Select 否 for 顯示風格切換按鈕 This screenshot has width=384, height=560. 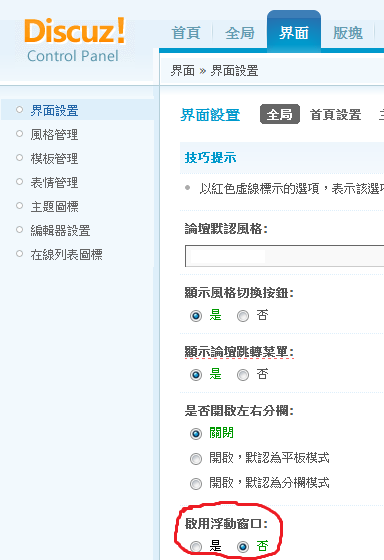(243, 316)
